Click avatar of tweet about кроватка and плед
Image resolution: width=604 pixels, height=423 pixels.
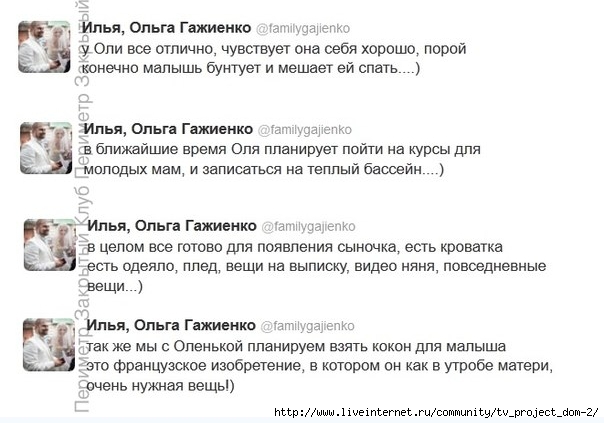(50, 245)
